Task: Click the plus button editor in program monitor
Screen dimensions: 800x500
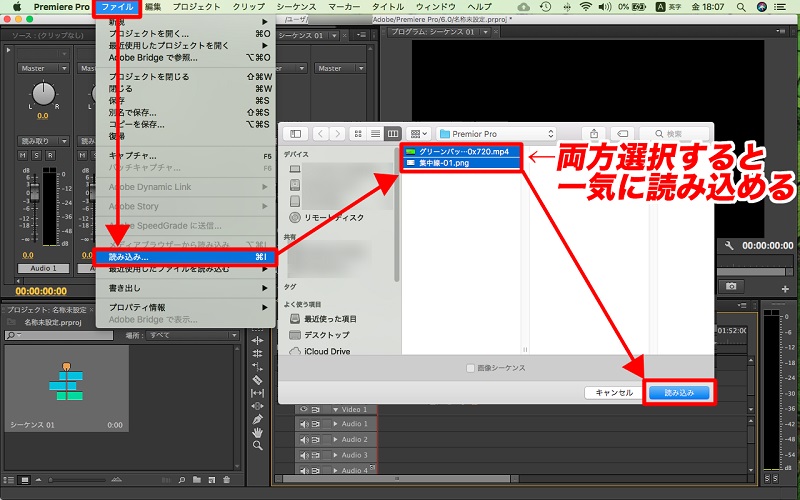Action: pyautogui.click(x=785, y=289)
